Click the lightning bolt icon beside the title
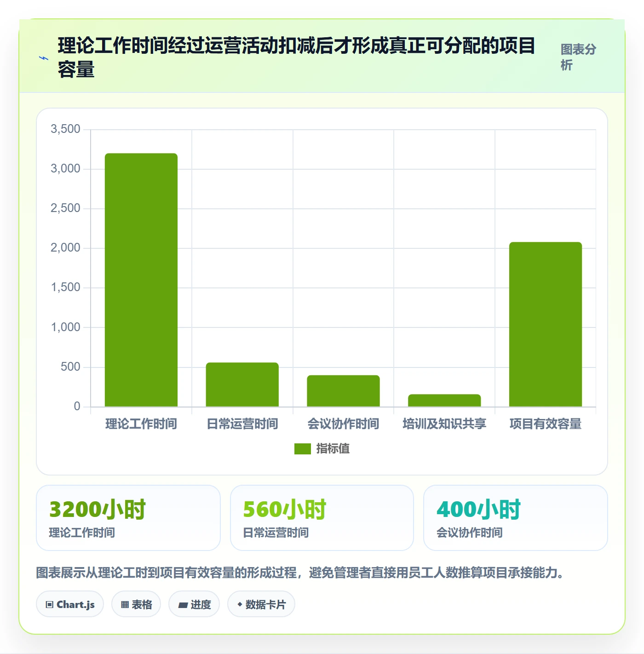This screenshot has height=654, width=644. coord(44,58)
